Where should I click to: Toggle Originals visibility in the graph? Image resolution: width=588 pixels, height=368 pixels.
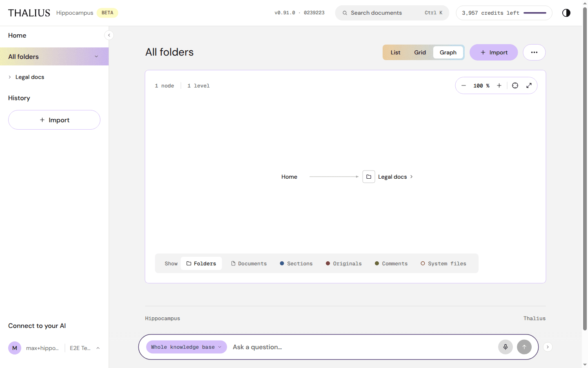[x=344, y=264]
